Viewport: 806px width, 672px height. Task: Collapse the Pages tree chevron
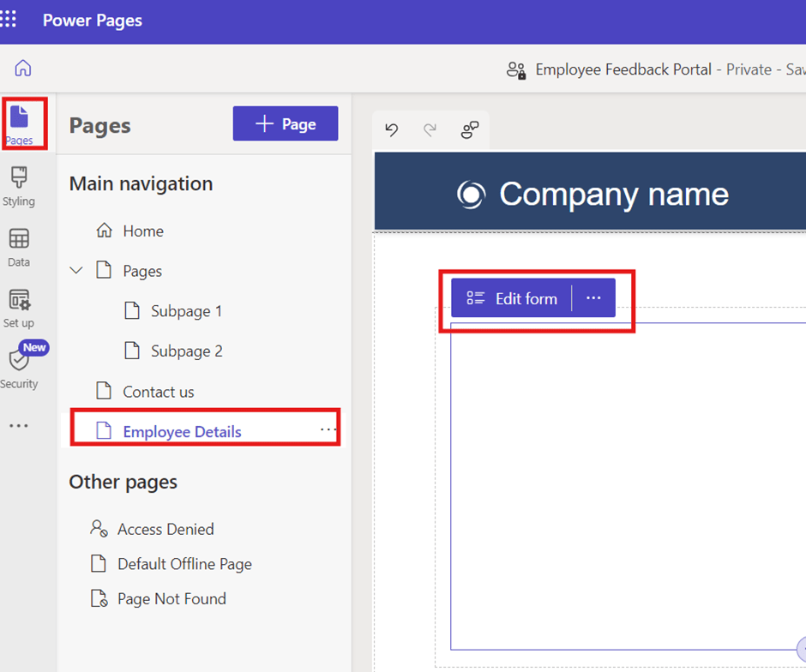pyautogui.click(x=76, y=271)
